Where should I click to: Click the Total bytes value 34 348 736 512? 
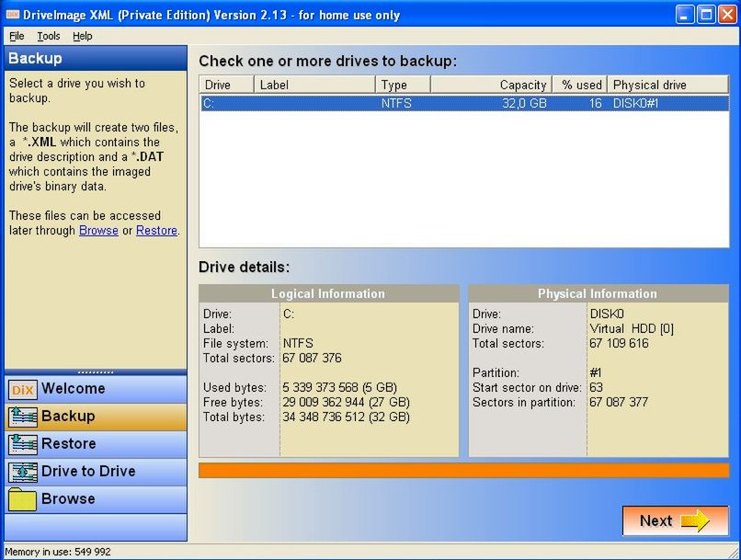click(x=346, y=417)
